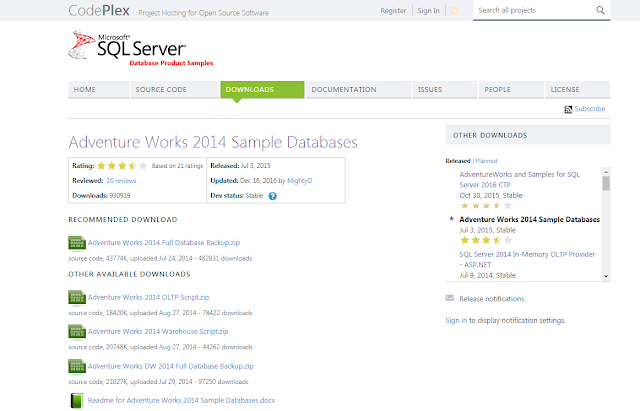
Task: Click 'Oct 30, 2015, Stable' text
Action: click(491, 196)
